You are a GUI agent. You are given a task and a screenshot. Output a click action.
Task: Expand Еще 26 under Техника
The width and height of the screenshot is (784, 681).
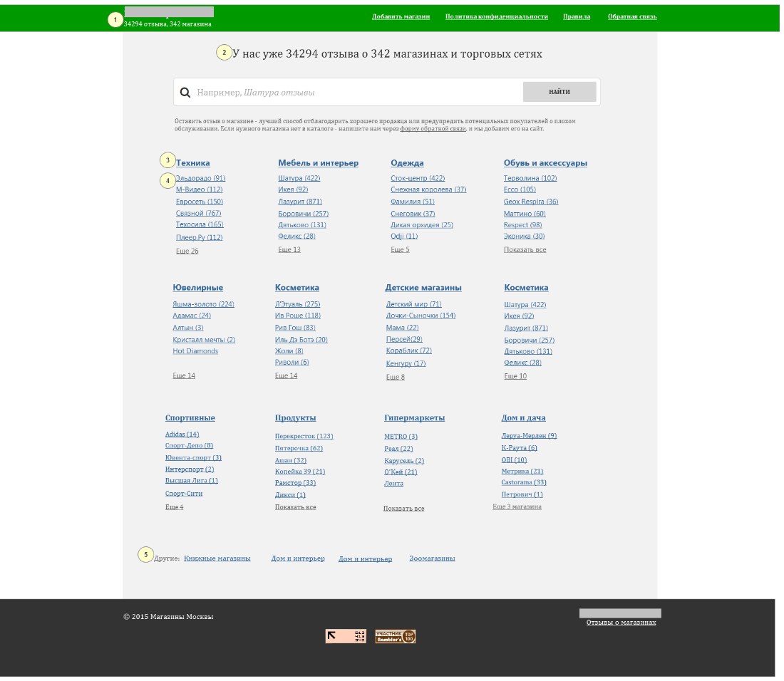pyautogui.click(x=187, y=251)
